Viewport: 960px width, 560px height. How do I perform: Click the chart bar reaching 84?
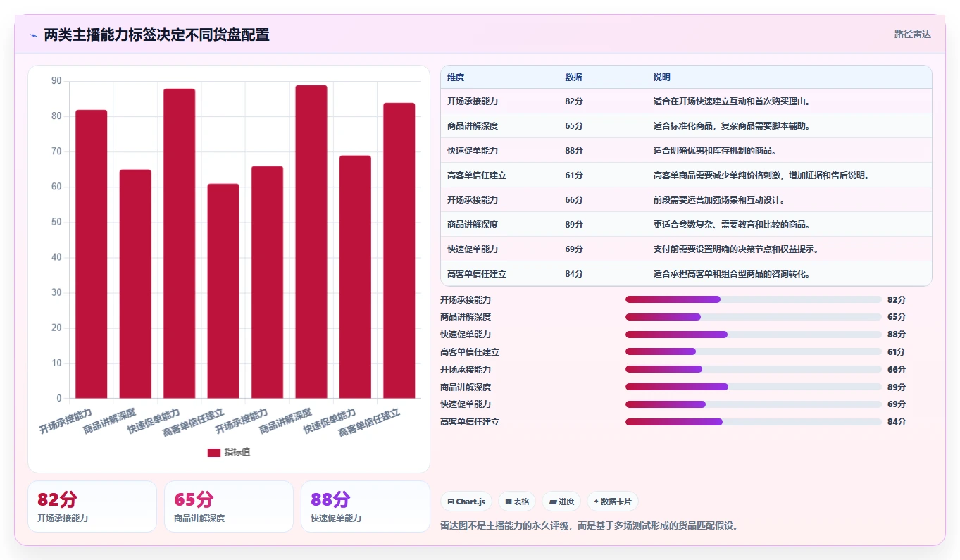399,250
